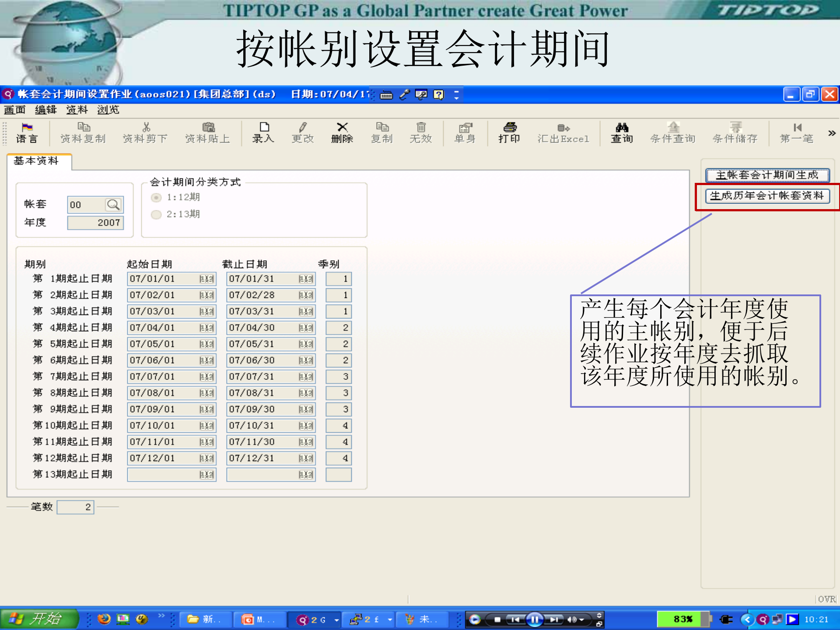
Task: Click the 汇出Excel export icon
Action: (563, 133)
